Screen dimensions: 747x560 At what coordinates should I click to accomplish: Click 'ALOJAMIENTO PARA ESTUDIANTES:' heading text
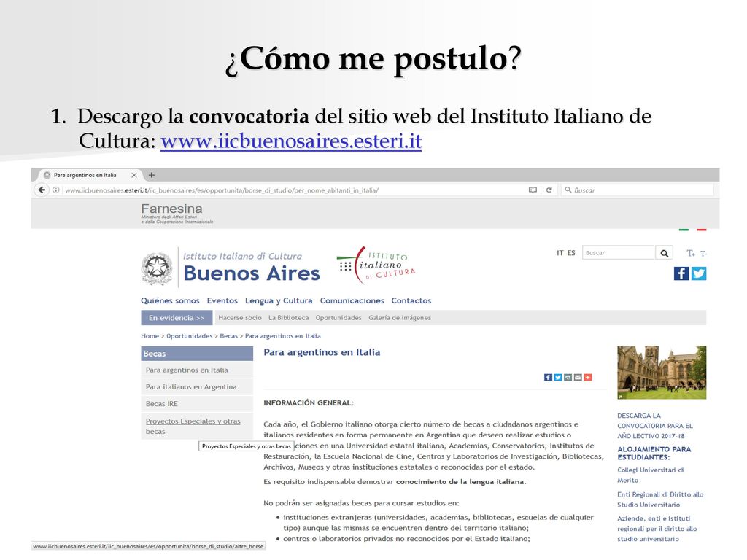(654, 453)
